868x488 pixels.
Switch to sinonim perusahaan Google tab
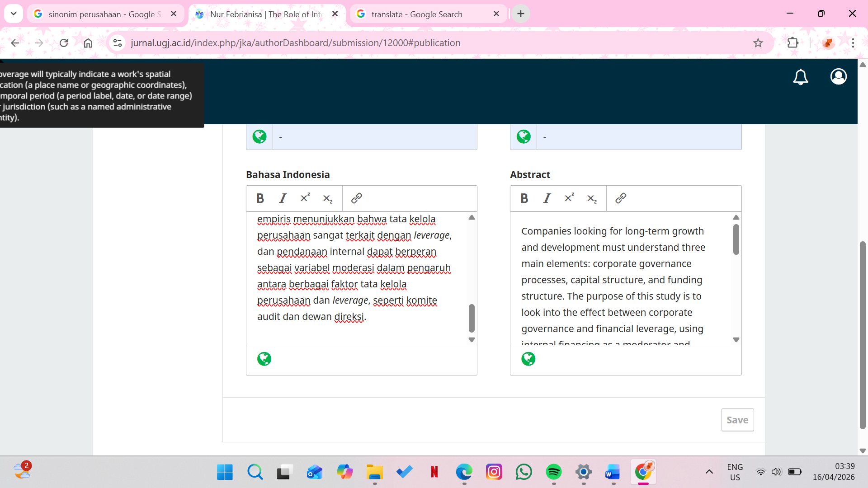(104, 14)
